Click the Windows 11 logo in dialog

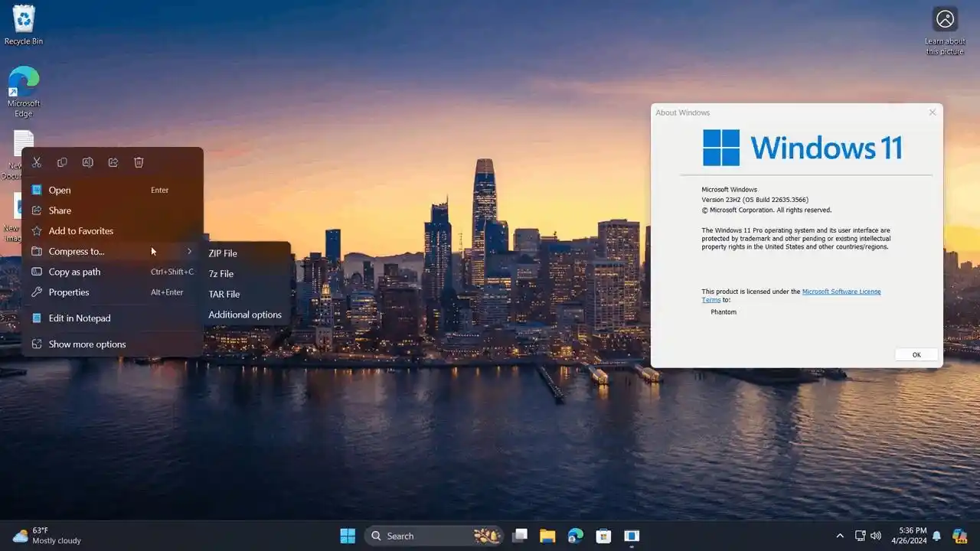[x=802, y=148]
